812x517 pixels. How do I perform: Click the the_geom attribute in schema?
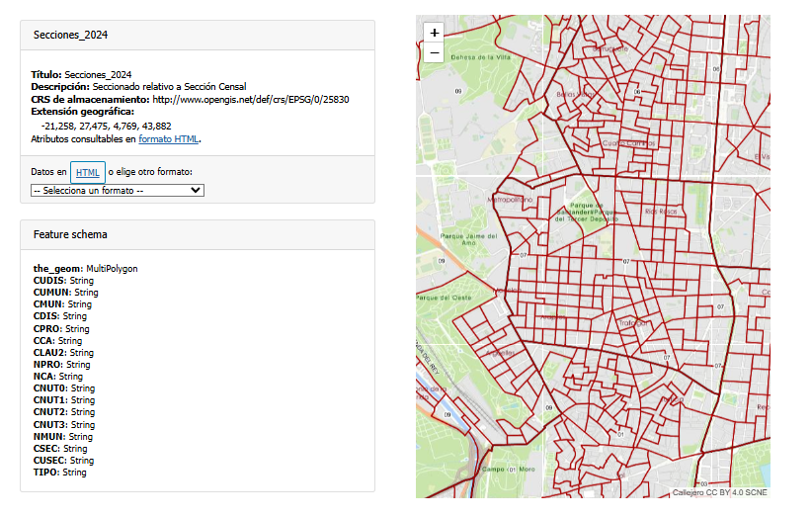point(57,269)
